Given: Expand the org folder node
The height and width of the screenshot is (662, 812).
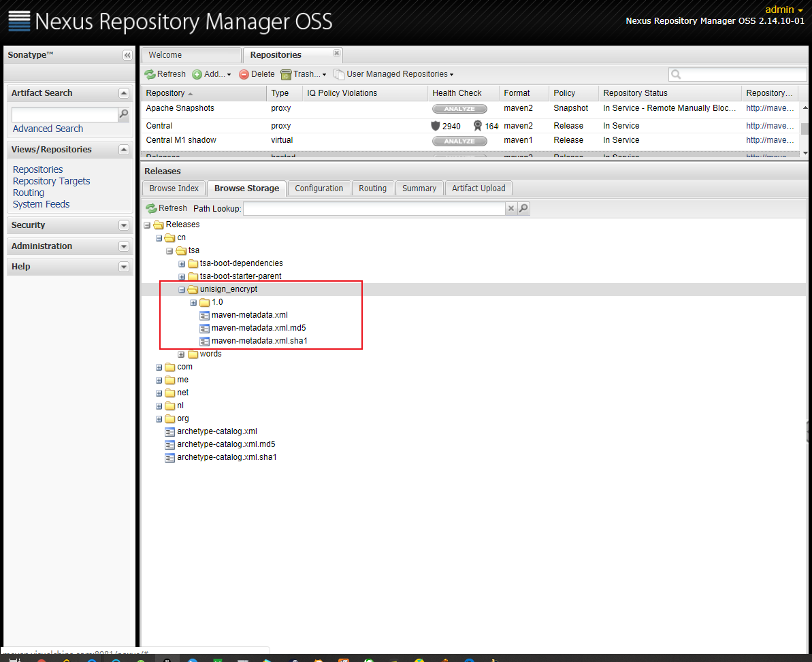Looking at the screenshot, I should 159,419.
